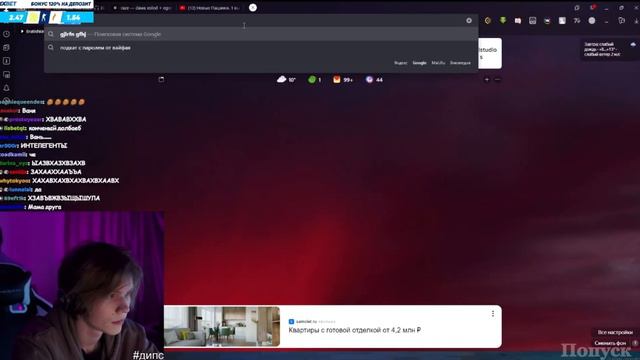Screen dimensions: 640x360
Task: Choose Mail.ru in the search engine row
Action: [438, 63]
